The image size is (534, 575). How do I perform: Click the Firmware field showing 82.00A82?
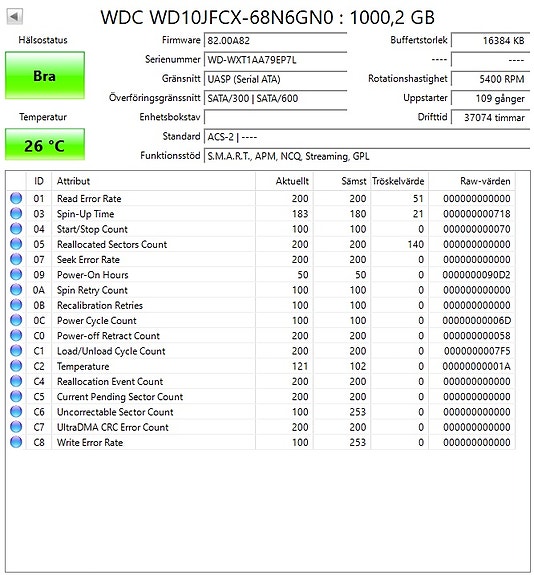click(275, 40)
